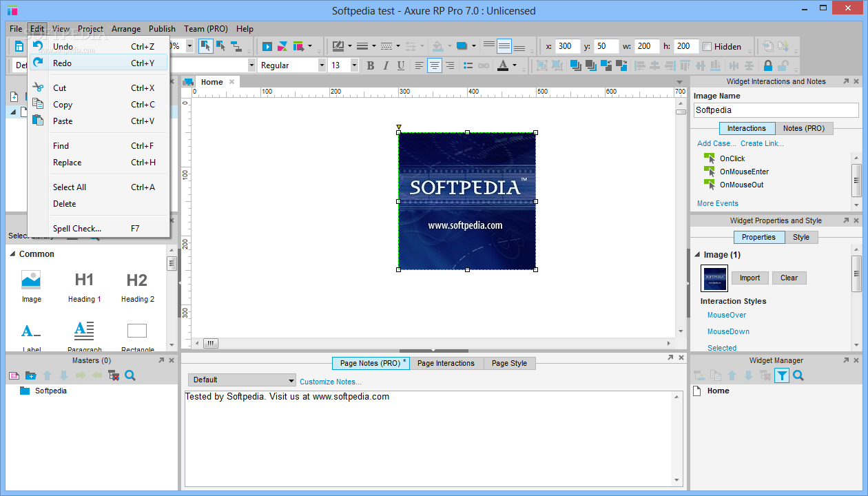Click the canvas horizontal scrollbar thumb

coord(211,343)
